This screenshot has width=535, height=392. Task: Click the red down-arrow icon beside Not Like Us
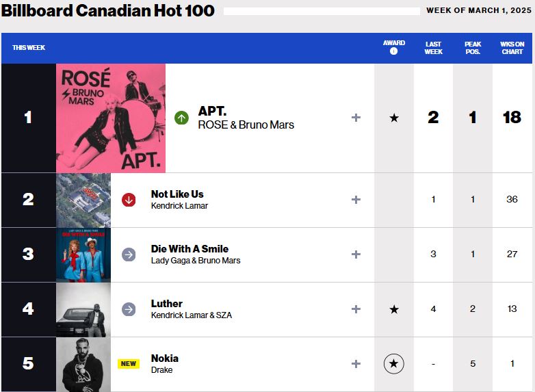pyautogui.click(x=129, y=200)
